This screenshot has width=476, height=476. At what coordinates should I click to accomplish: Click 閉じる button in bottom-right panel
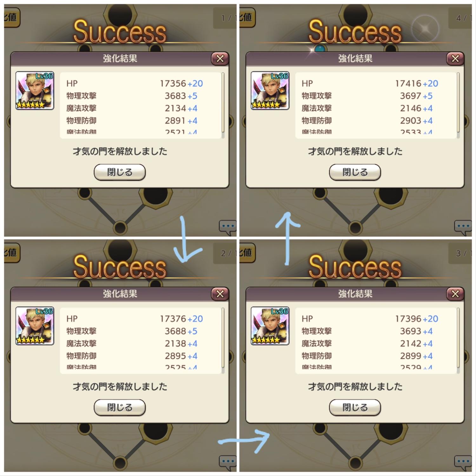pos(355,407)
